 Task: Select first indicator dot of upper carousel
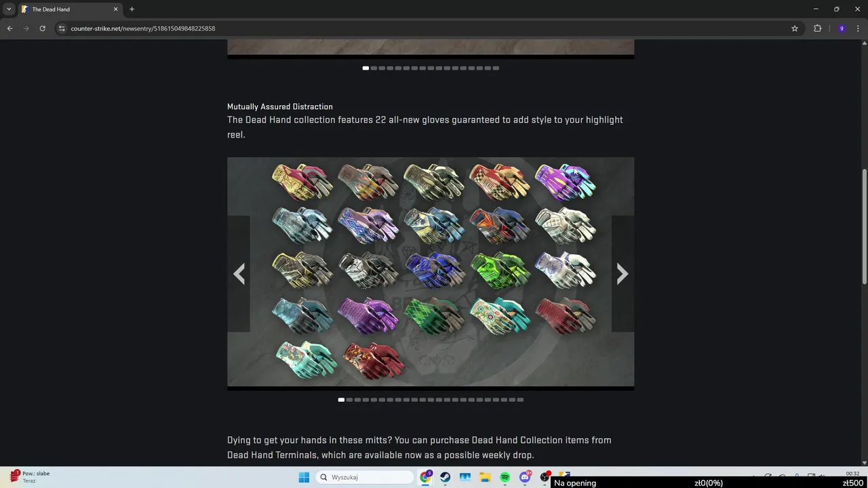tap(366, 68)
